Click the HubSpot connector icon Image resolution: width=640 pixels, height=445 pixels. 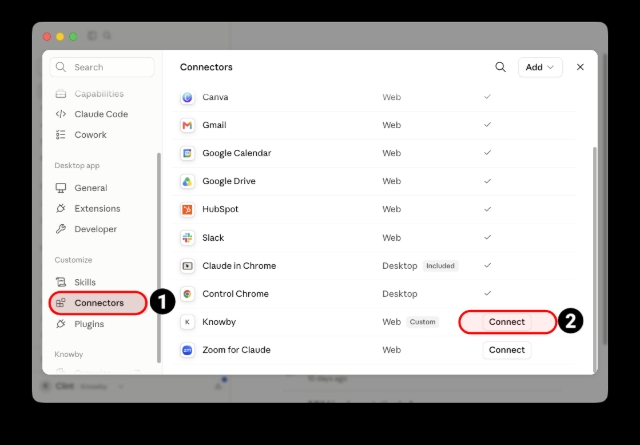187,209
